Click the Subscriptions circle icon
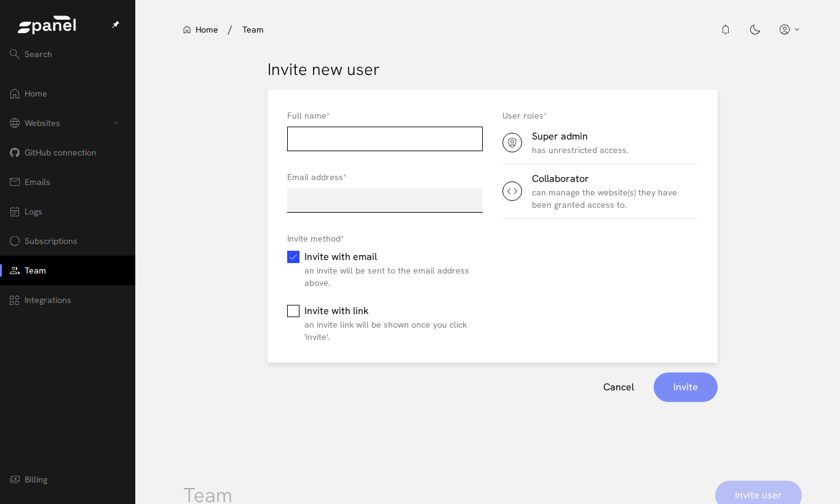 pyautogui.click(x=15, y=241)
